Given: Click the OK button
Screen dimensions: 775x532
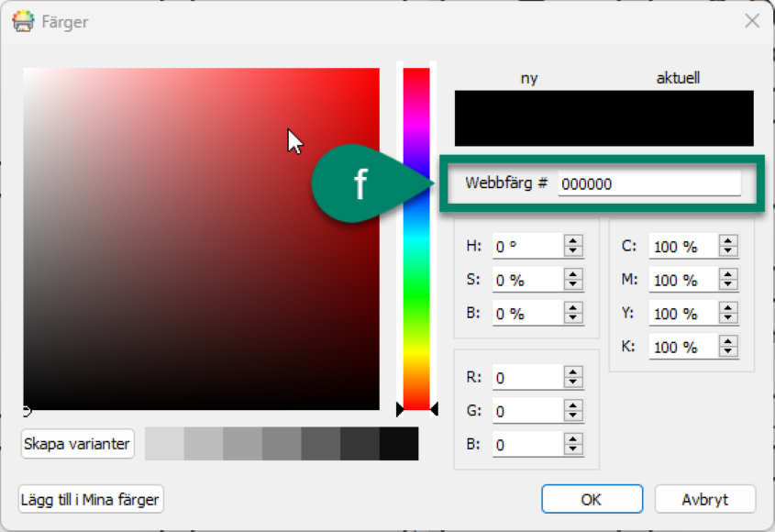Looking at the screenshot, I should 591,500.
